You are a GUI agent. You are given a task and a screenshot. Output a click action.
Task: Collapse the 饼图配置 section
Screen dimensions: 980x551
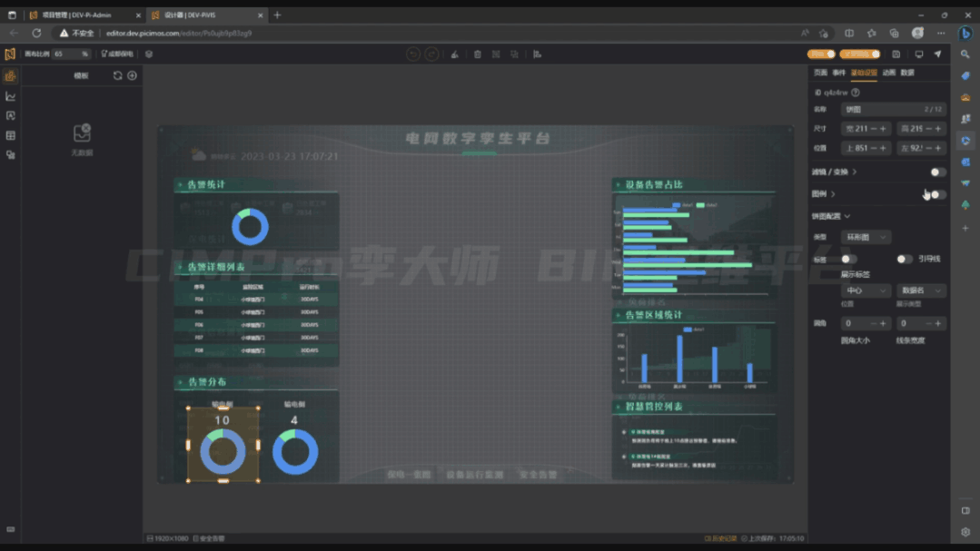pos(847,216)
